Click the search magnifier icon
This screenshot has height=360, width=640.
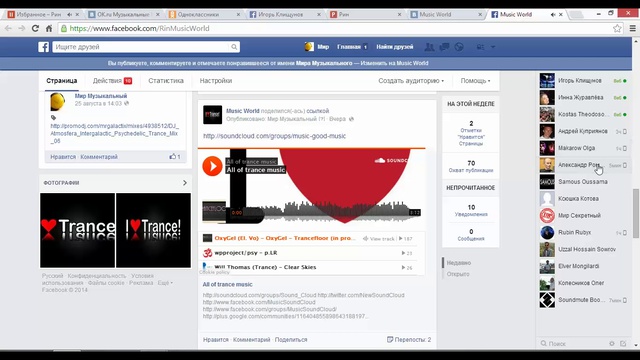234,47
